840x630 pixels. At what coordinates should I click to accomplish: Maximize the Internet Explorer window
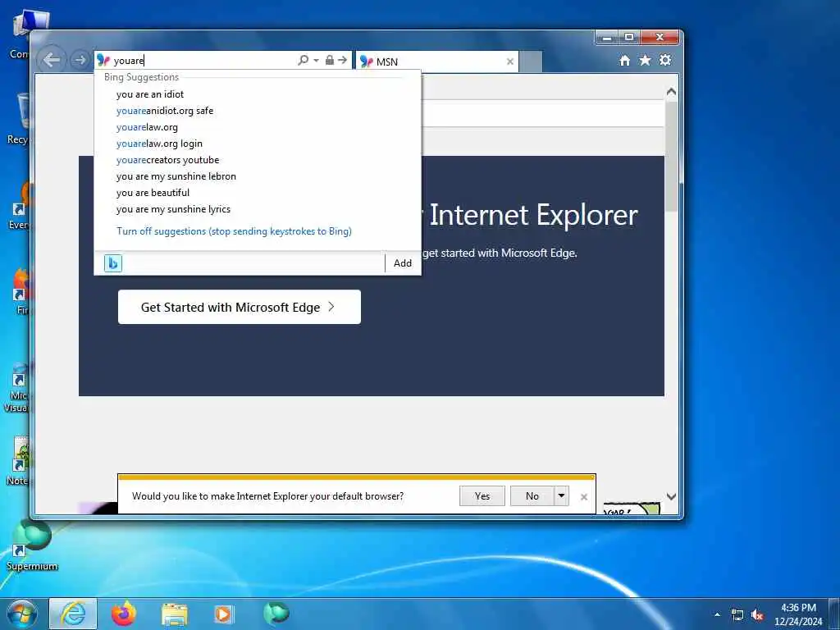click(629, 38)
